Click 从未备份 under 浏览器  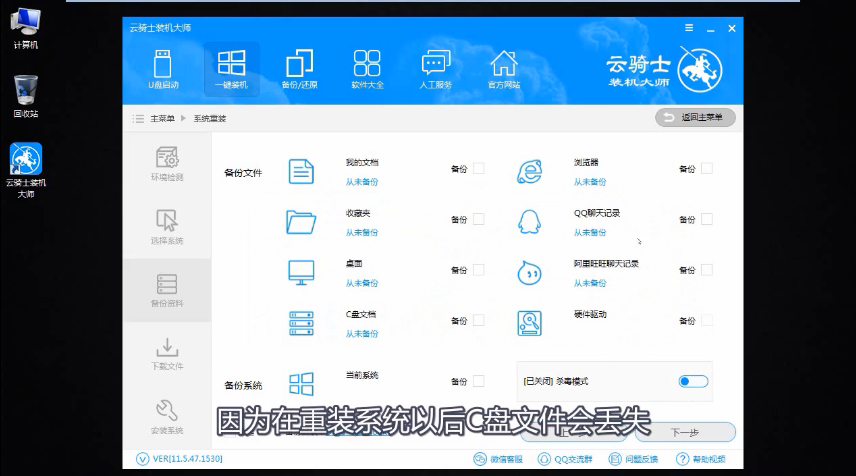(590, 182)
